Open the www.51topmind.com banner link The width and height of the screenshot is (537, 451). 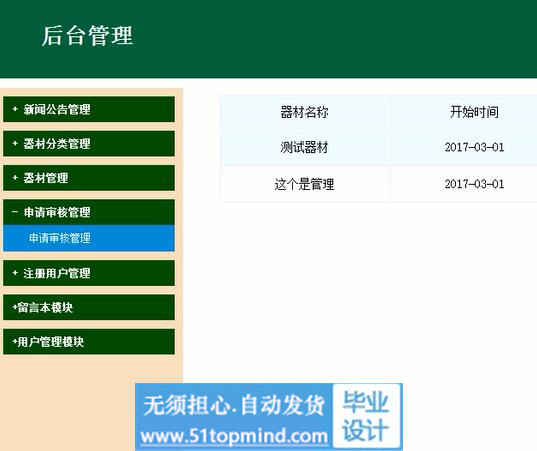(234, 436)
